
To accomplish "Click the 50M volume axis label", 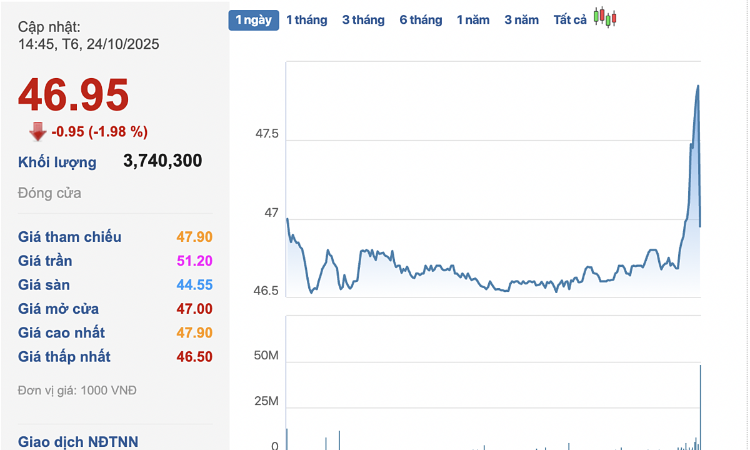I will (266, 355).
